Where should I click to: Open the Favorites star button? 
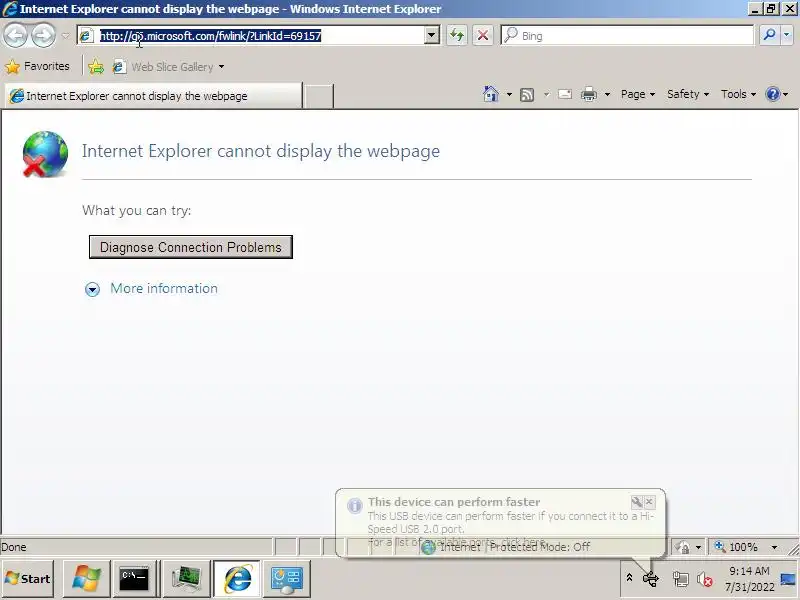(37, 66)
